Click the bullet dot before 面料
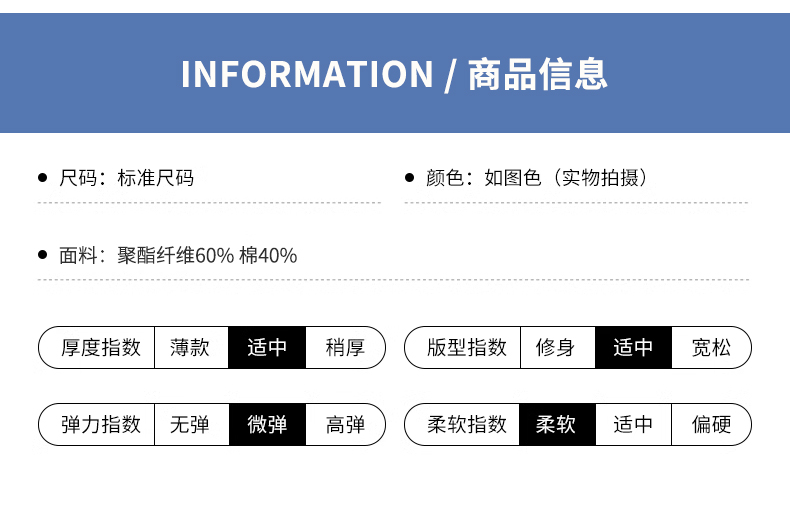The height and width of the screenshot is (522, 790). (x=42, y=255)
